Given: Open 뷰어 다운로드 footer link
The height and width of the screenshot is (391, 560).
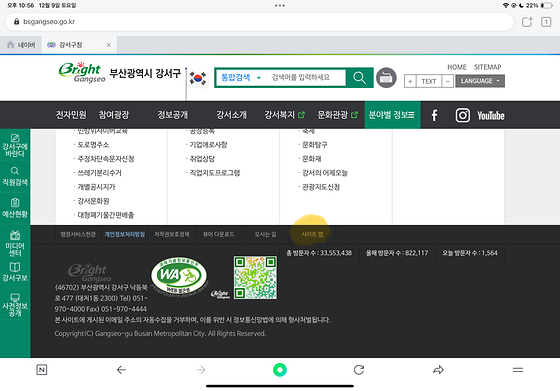Looking at the screenshot, I should [219, 235].
